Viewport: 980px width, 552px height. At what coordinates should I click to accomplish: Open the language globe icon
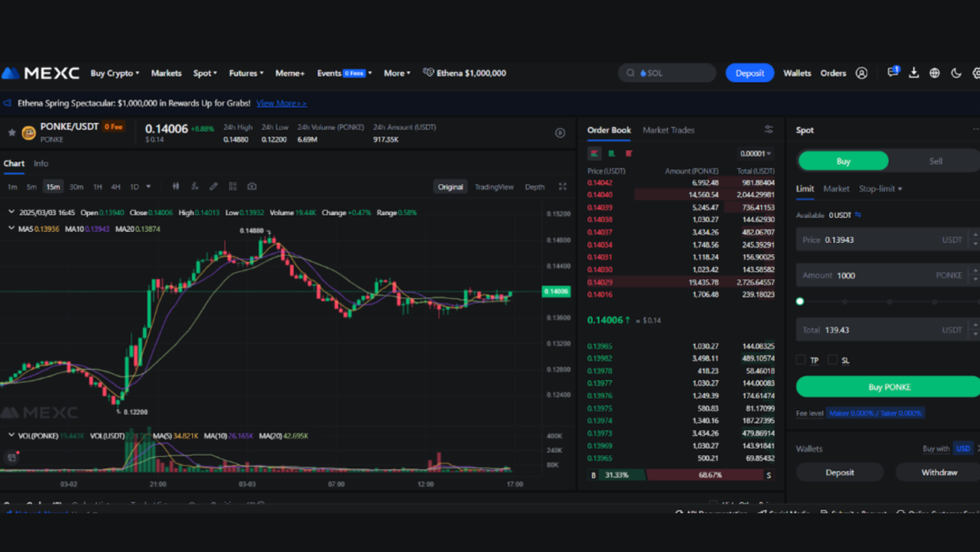(x=935, y=73)
